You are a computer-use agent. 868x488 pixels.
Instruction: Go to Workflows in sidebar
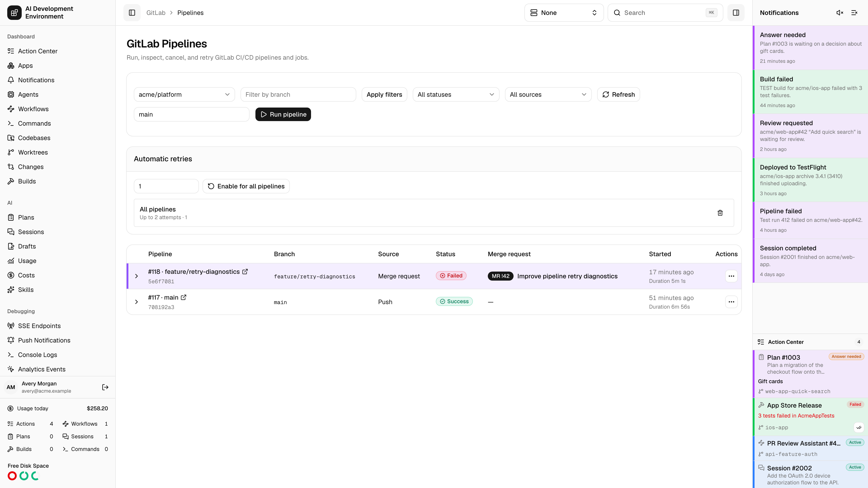tap(58, 109)
